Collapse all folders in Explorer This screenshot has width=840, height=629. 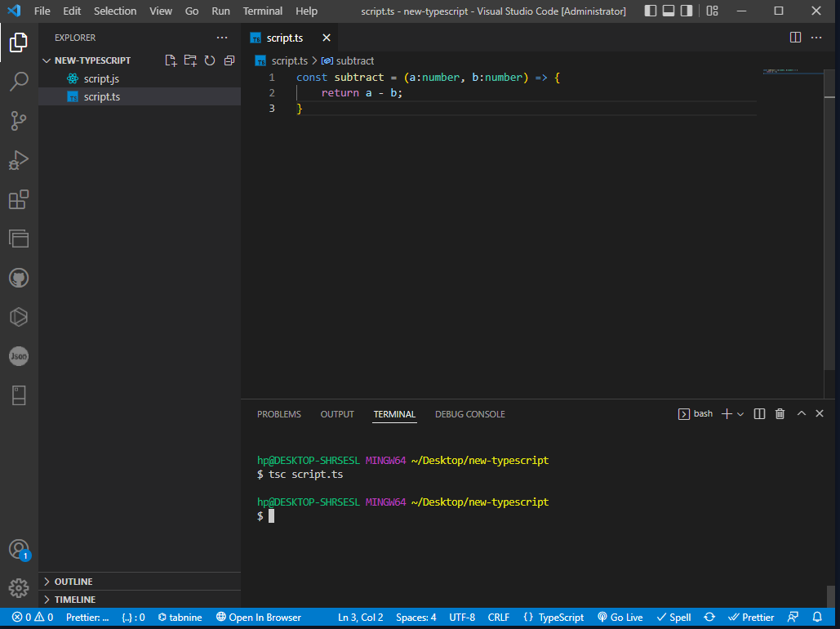pyautogui.click(x=229, y=60)
